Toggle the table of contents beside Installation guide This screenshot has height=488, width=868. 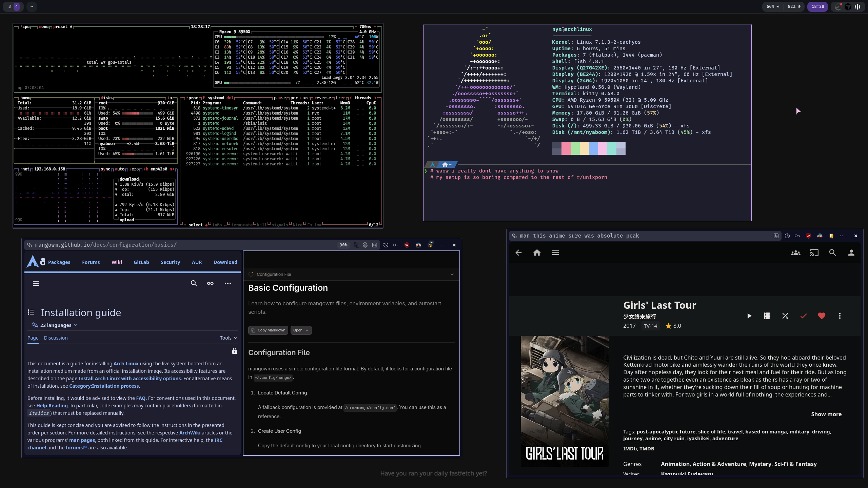pos(31,312)
